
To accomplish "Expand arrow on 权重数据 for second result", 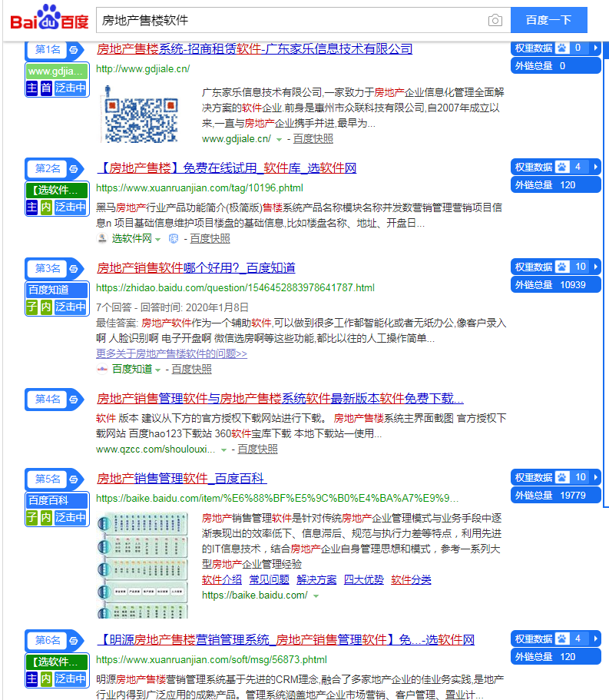I will (595, 167).
